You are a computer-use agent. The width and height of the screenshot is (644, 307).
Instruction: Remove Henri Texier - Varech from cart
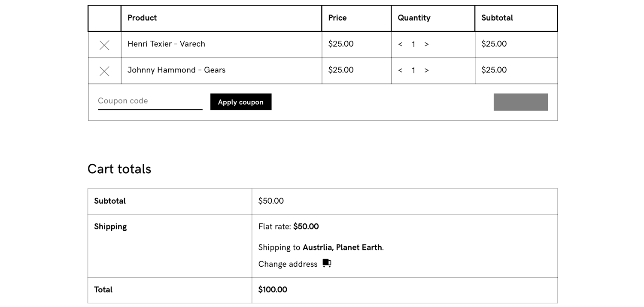104,45
